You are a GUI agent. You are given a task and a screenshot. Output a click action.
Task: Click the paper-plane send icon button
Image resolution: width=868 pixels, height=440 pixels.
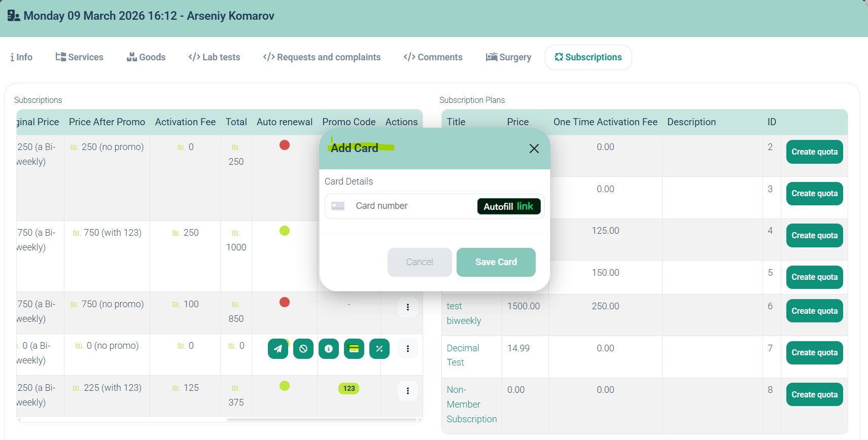click(x=277, y=349)
